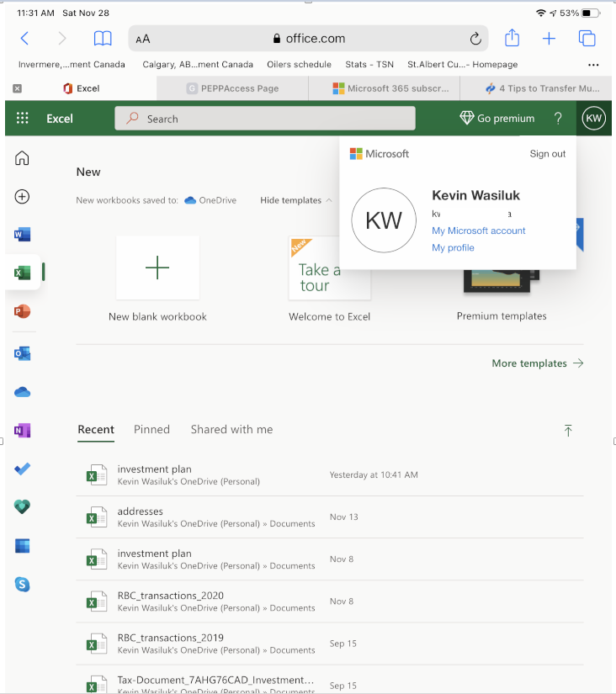Open Family Safety heart icon

coord(22,506)
